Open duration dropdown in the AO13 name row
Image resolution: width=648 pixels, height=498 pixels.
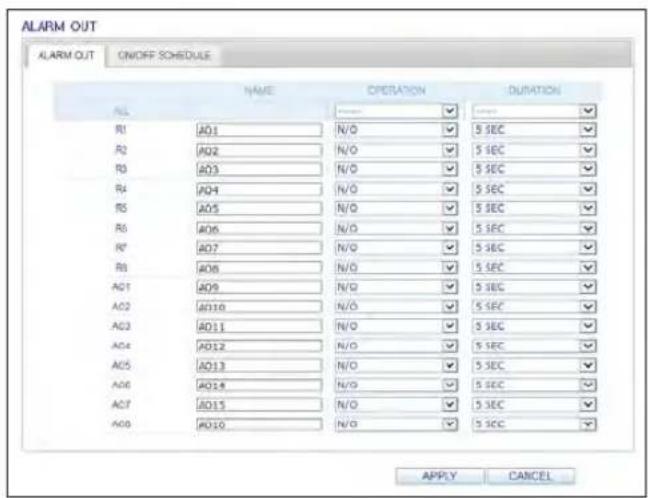coord(534,366)
